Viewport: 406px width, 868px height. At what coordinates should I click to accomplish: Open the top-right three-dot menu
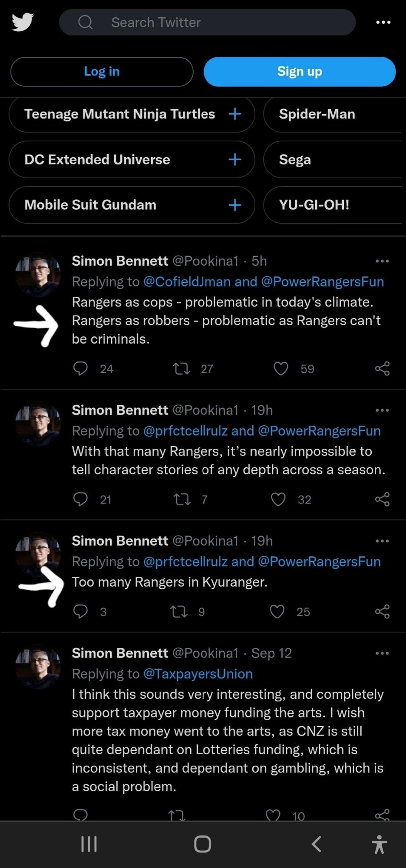pos(383,22)
